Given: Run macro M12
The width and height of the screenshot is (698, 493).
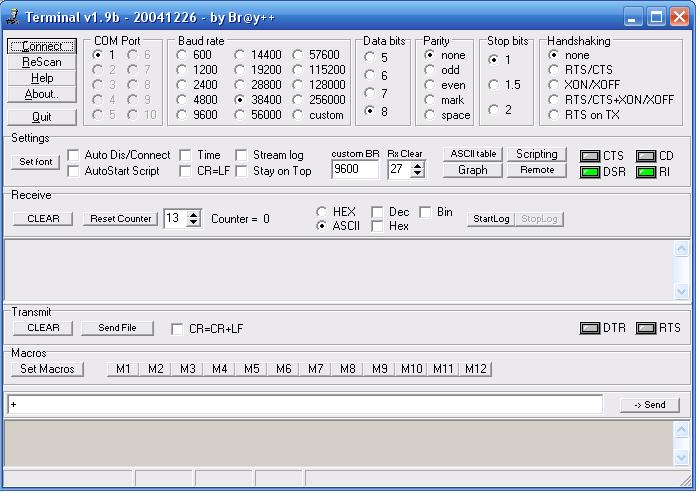Looking at the screenshot, I should (476, 369).
